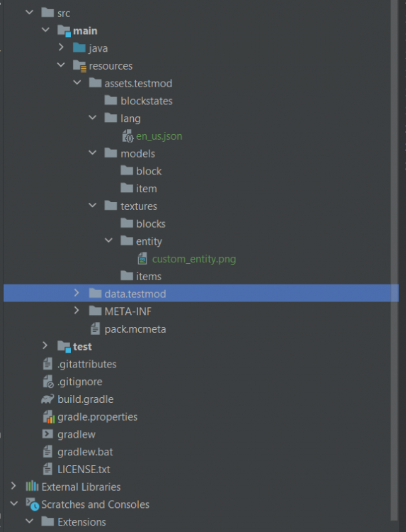Select the gradlew.bat file
The height and width of the screenshot is (532, 406).
[x=85, y=452]
